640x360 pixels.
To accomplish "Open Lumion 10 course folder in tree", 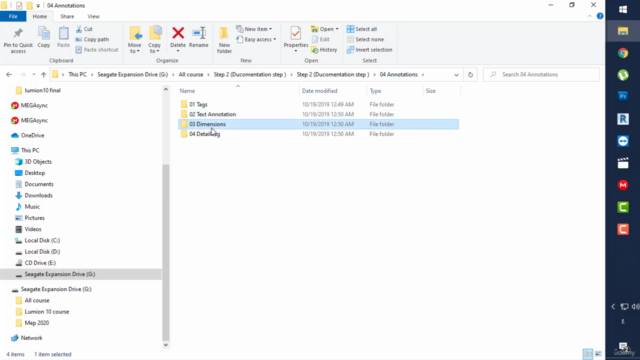I will [47, 311].
